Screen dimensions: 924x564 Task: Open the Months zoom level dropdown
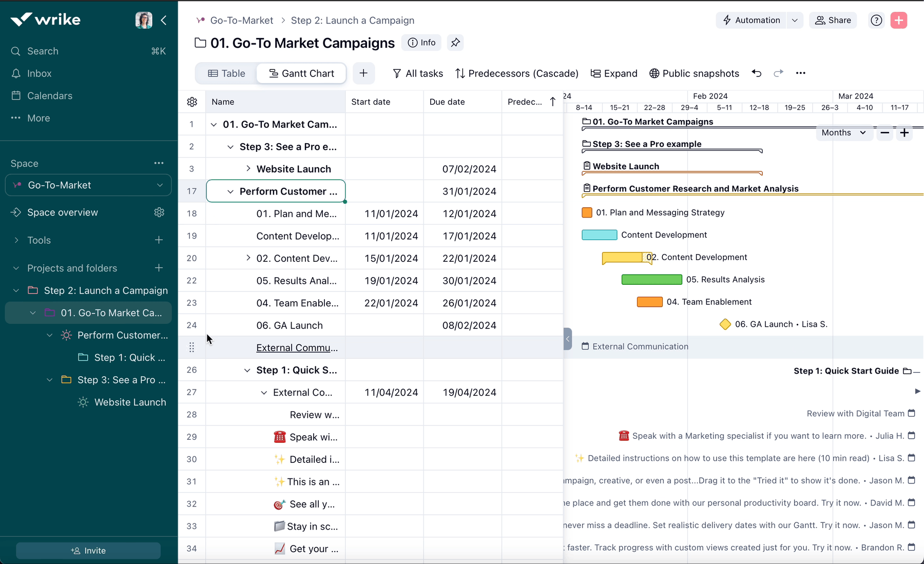(843, 132)
